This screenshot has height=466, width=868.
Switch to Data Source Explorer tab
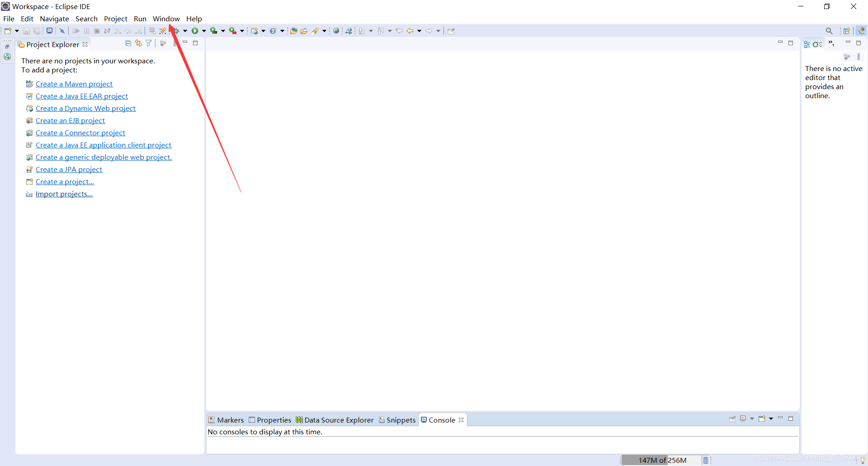coord(335,420)
